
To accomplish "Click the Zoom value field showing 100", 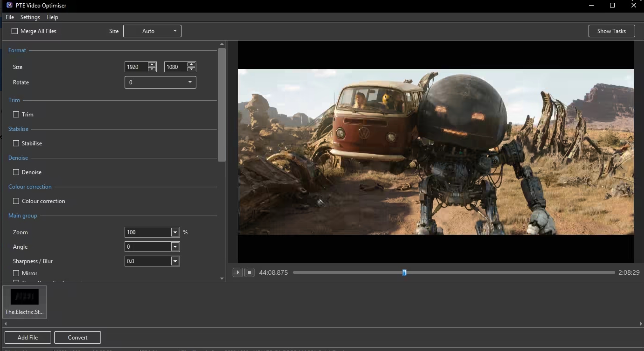I will (148, 232).
